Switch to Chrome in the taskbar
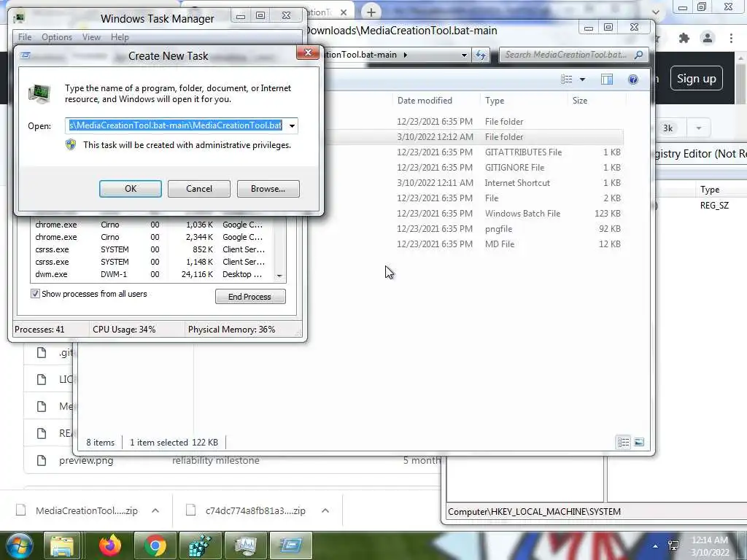Viewport: 747px width, 560px height. pos(155,545)
